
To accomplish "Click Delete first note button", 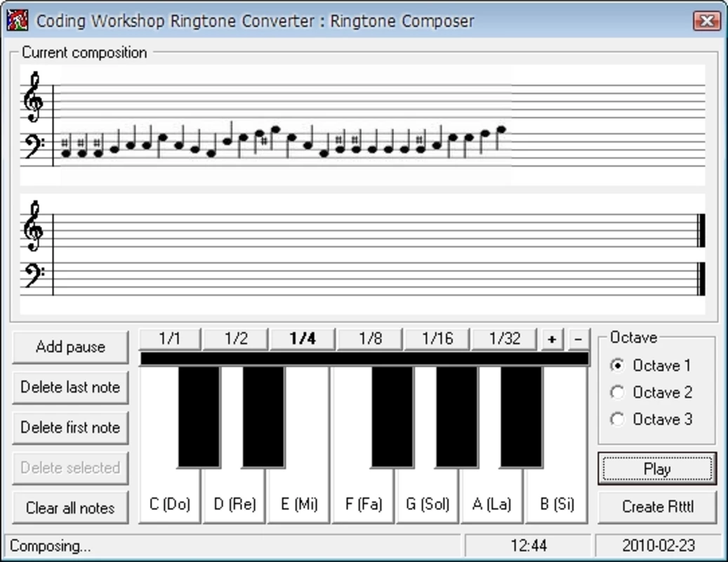I will pyautogui.click(x=70, y=427).
